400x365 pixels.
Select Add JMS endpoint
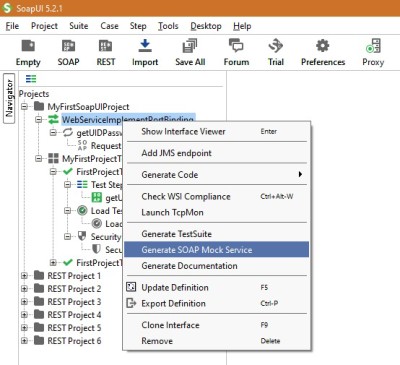click(x=217, y=153)
